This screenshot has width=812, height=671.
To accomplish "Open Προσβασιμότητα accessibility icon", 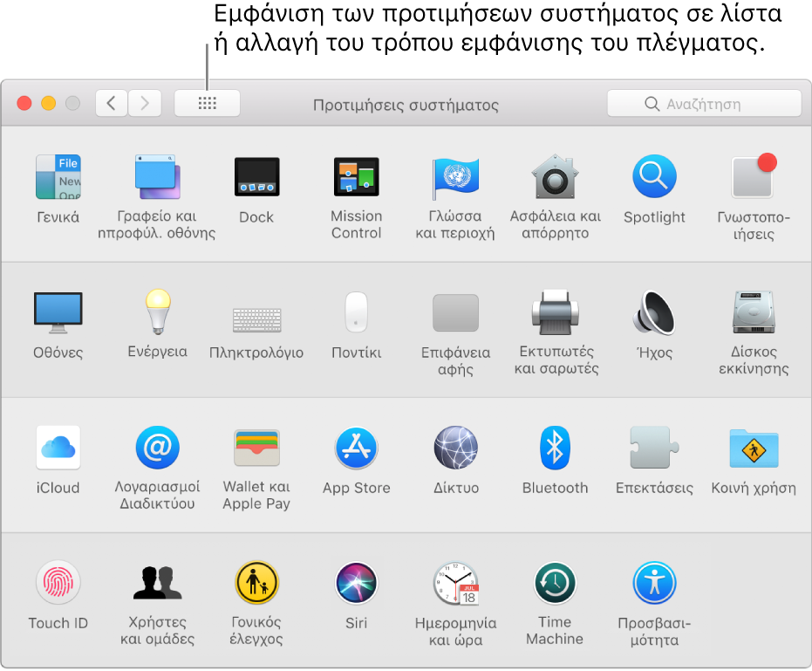I will [654, 583].
